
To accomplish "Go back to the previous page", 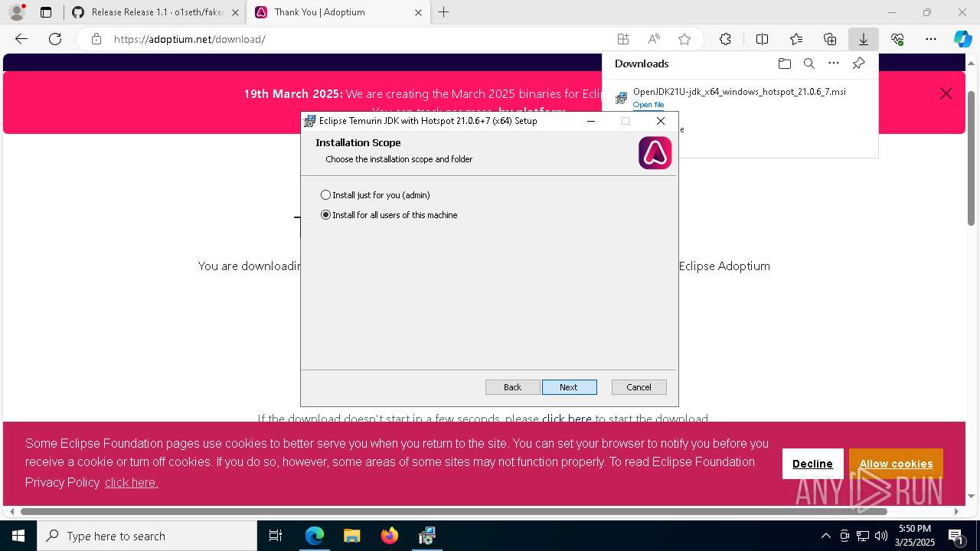I will (x=21, y=39).
